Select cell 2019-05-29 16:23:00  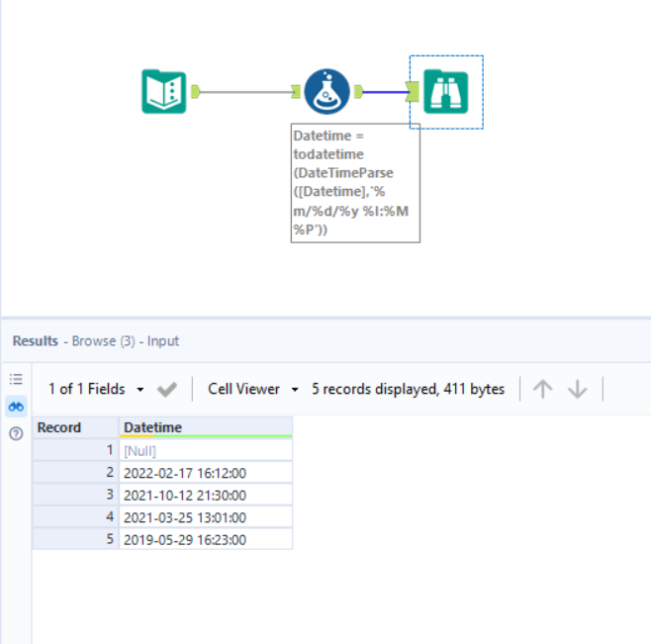click(x=206, y=539)
